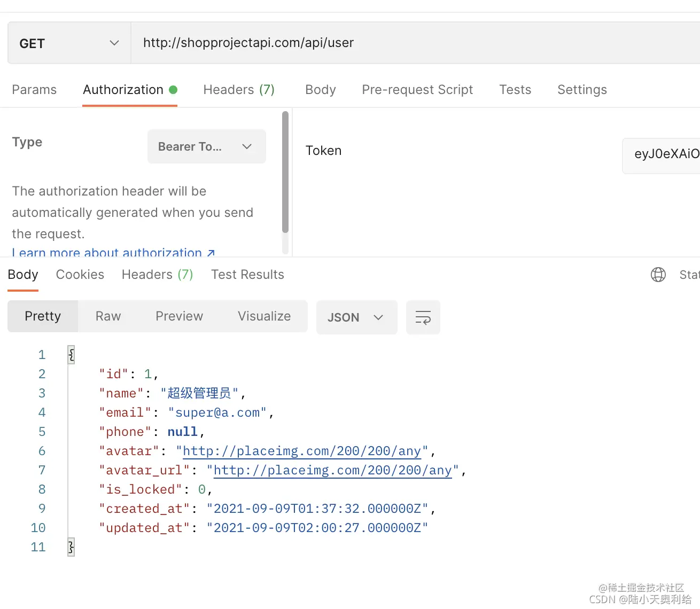Click the Token label
The image size is (700, 609).
tap(323, 151)
